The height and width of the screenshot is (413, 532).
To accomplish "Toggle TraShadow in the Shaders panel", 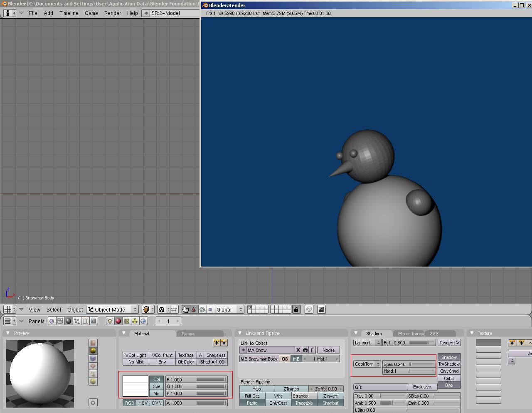I will [x=448, y=364].
